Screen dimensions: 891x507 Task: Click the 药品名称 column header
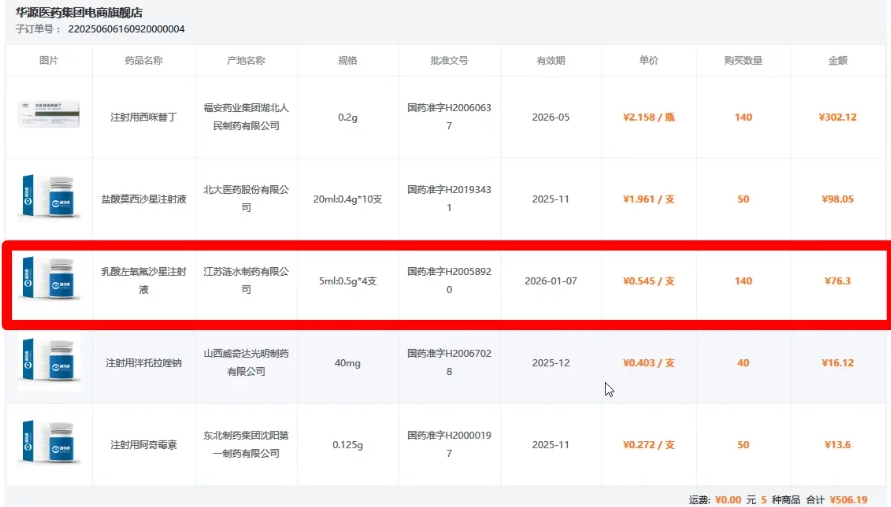pos(144,60)
